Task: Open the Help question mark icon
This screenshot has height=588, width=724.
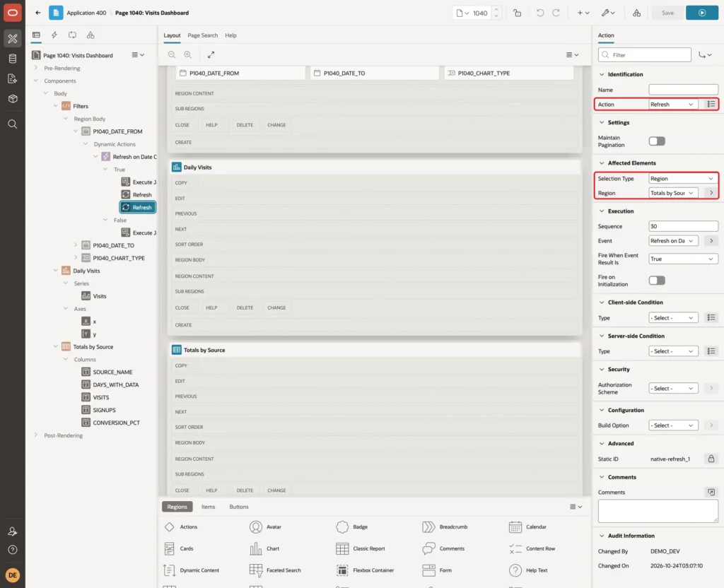Action: (x=13, y=550)
